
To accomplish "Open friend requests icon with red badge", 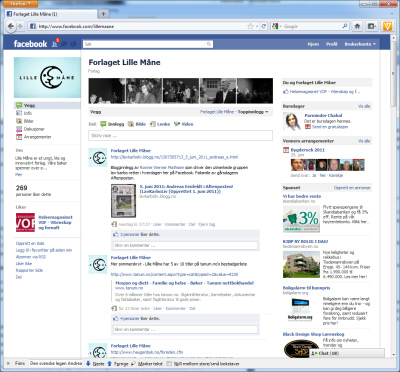I will [55, 43].
